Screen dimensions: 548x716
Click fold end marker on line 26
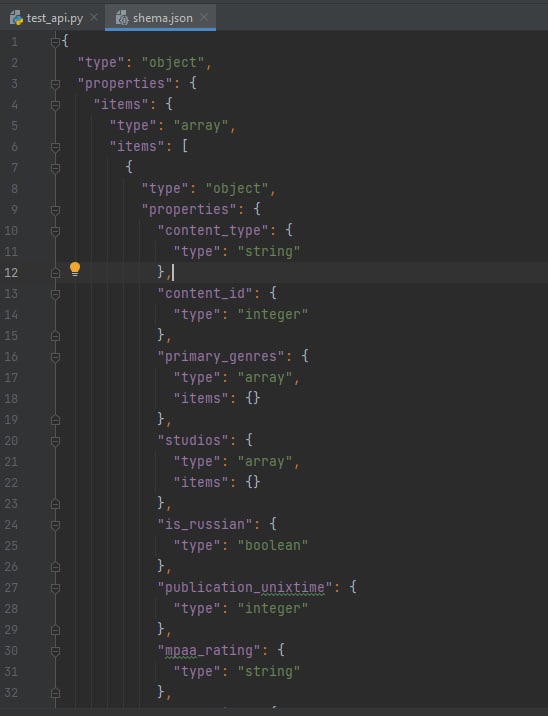click(55, 567)
